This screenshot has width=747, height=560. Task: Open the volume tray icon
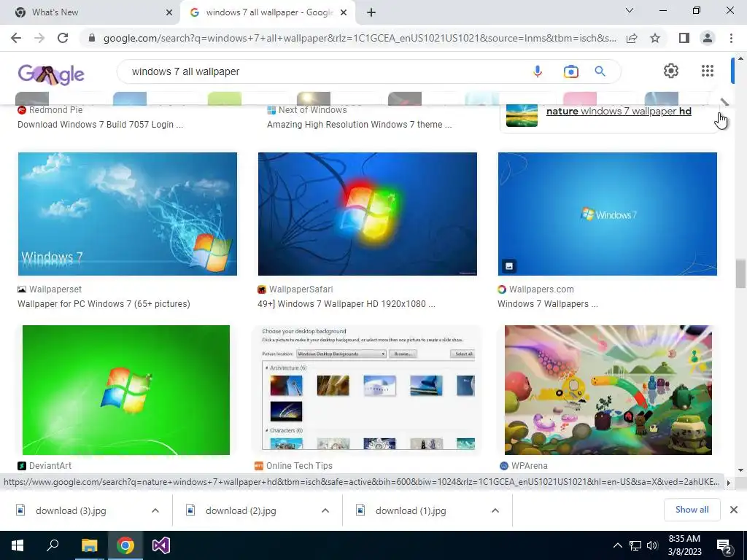coord(652,545)
